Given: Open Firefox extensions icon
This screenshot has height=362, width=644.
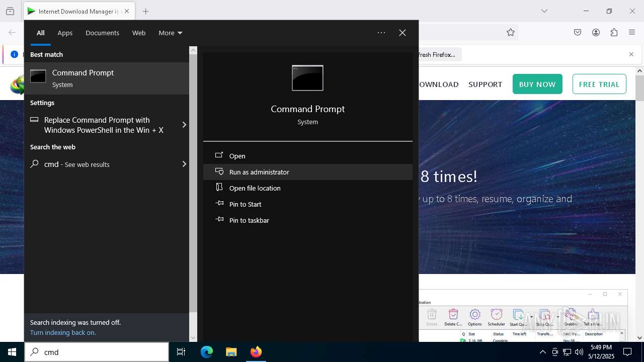Looking at the screenshot, I should (x=614, y=32).
